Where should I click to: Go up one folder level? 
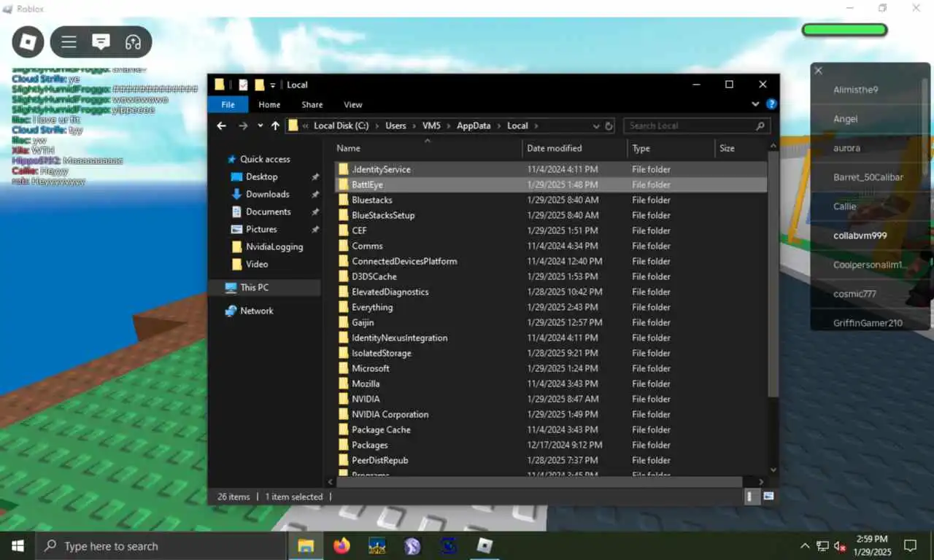coord(275,125)
